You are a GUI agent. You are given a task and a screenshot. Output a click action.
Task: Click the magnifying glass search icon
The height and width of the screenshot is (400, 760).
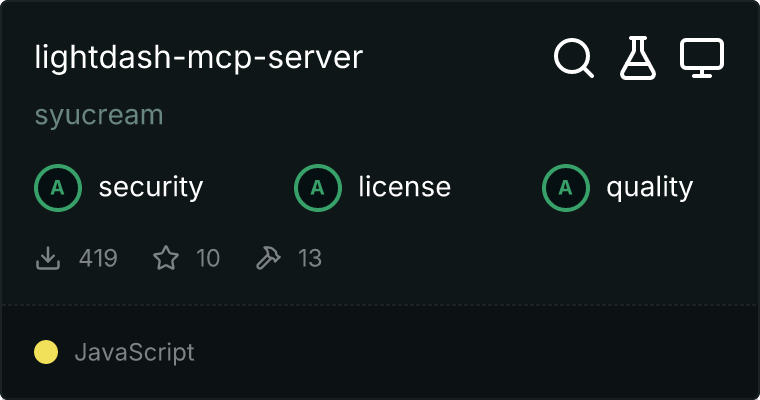tap(574, 59)
